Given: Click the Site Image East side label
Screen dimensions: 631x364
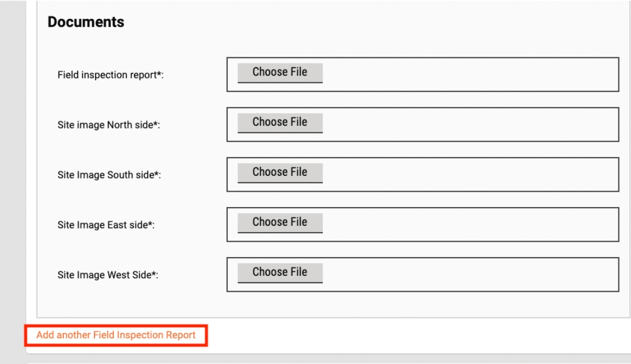Looking at the screenshot, I should pos(106,225).
